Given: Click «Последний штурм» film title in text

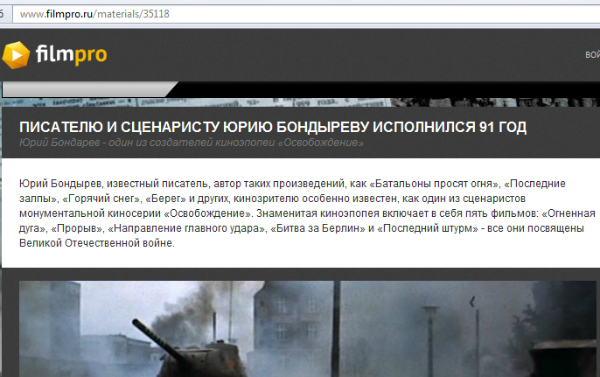Looking at the screenshot, I should (x=427, y=228).
